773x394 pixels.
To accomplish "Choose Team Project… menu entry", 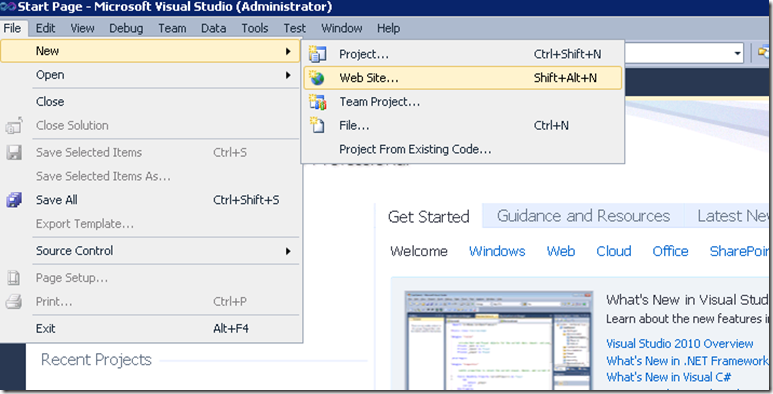I will tap(463, 102).
